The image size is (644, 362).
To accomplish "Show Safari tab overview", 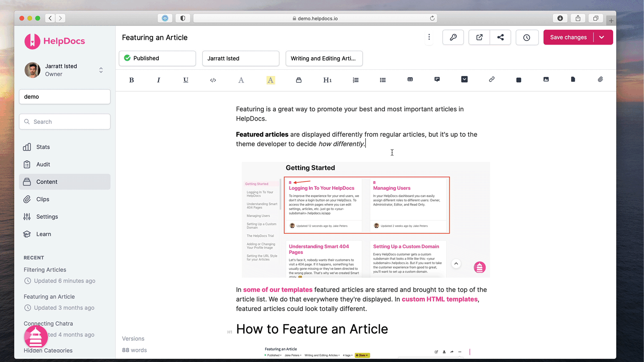I will point(596,18).
